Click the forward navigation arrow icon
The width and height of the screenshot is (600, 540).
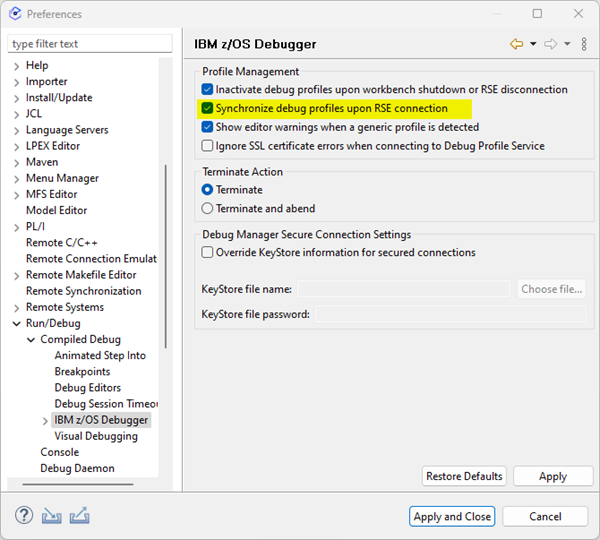[x=551, y=44]
